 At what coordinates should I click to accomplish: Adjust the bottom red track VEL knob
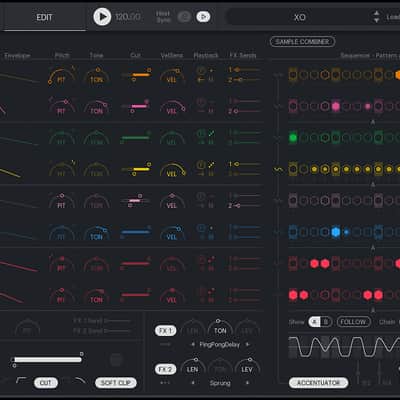(172, 296)
